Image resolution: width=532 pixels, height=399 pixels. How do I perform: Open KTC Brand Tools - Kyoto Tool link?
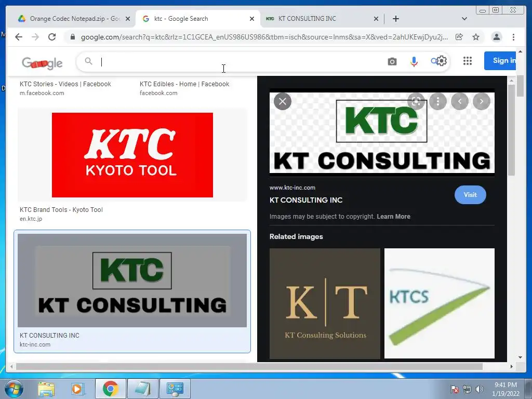pyautogui.click(x=61, y=210)
